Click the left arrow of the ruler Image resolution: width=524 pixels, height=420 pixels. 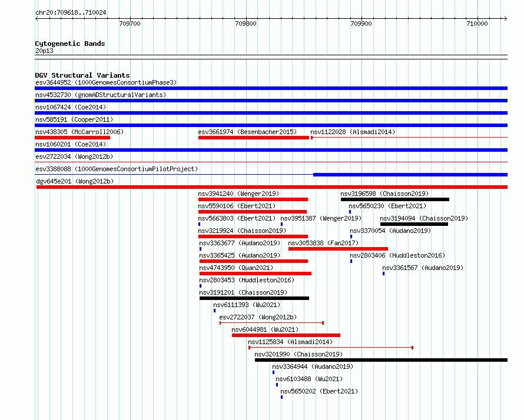pos(37,18)
